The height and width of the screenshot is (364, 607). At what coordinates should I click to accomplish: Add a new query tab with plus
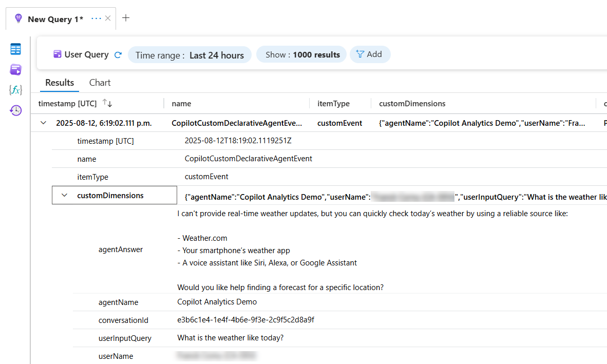[x=126, y=18]
